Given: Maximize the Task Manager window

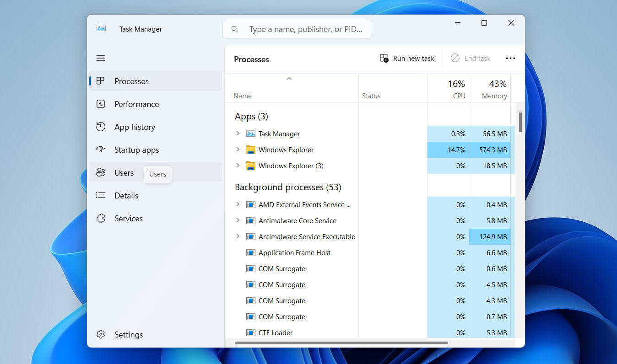Looking at the screenshot, I should (484, 23).
